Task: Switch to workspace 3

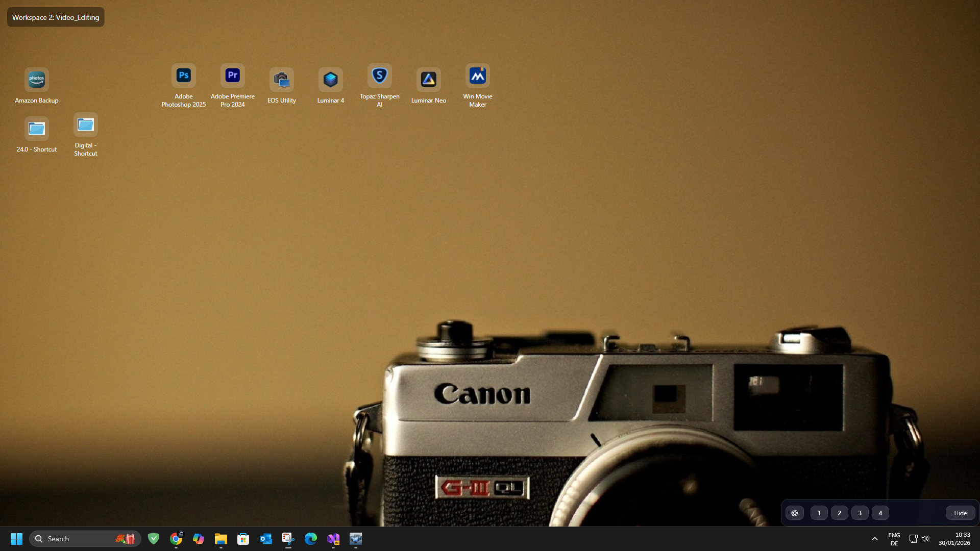Action: pos(860,513)
